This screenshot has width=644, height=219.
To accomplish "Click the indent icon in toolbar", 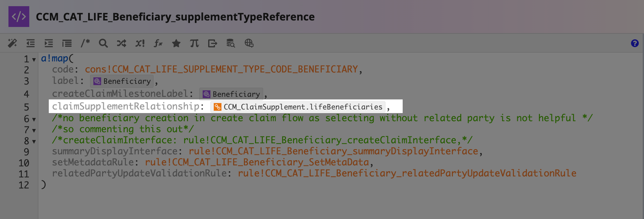I will 49,43.
